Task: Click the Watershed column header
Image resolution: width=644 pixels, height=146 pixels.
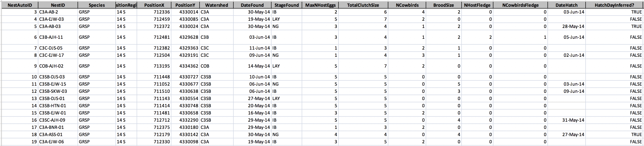Action: tap(216, 5)
